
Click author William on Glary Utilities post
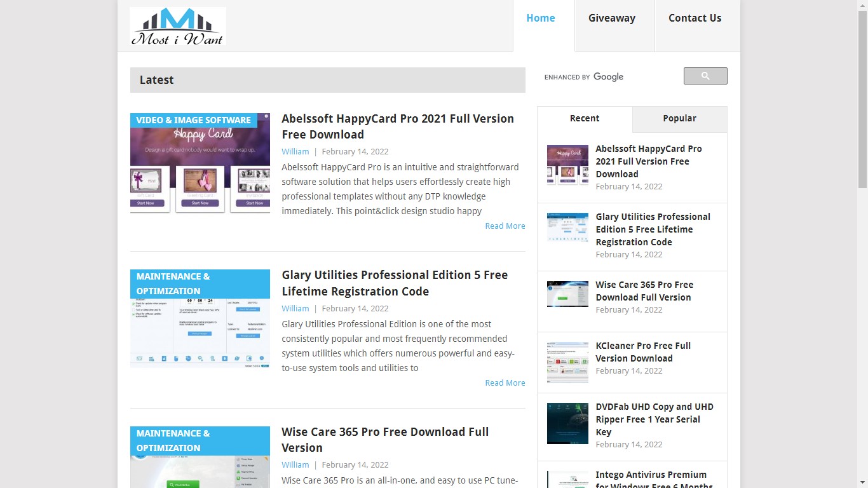click(x=295, y=309)
